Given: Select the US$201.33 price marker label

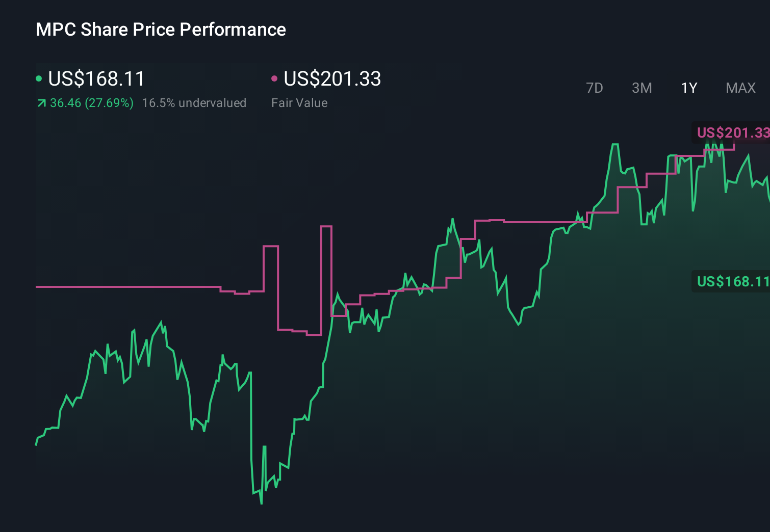Looking at the screenshot, I should point(732,134).
